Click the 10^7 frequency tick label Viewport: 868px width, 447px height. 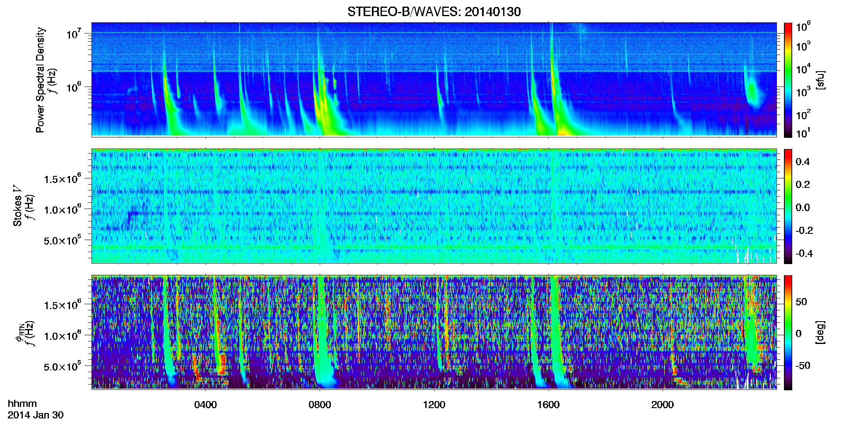74,34
